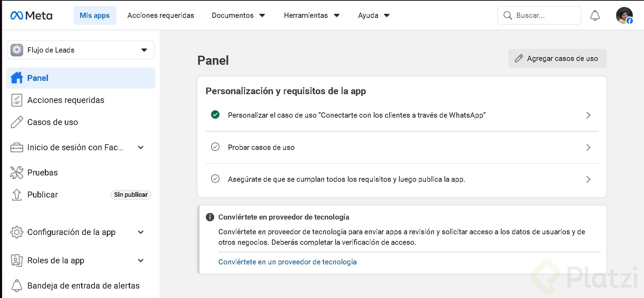
Task: Follow Conviértete en un proveedor de tecnología link
Action: point(287,262)
